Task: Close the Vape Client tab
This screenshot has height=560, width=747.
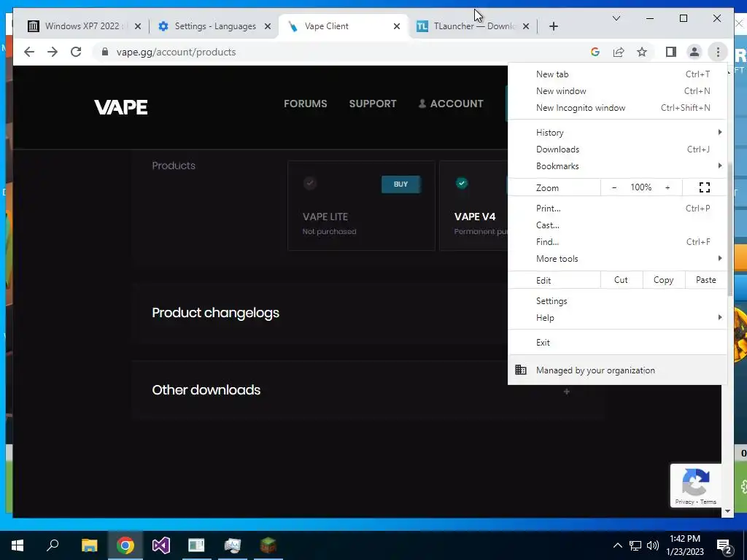Action: click(x=397, y=26)
